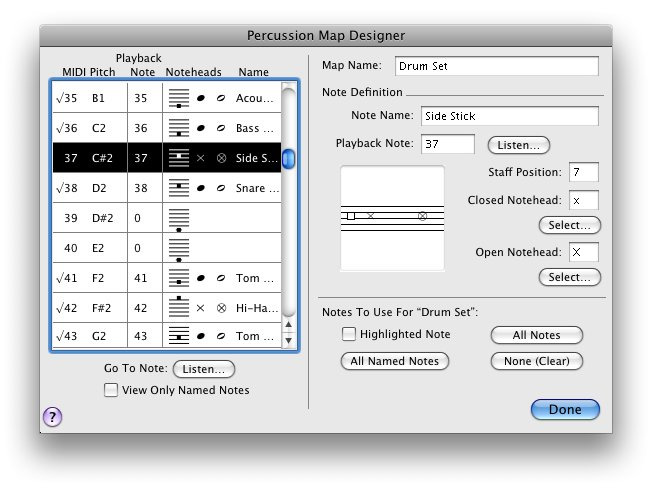This screenshot has width=652, height=488.
Task: Click the closed notehead in row 41 F2
Action: [201, 278]
